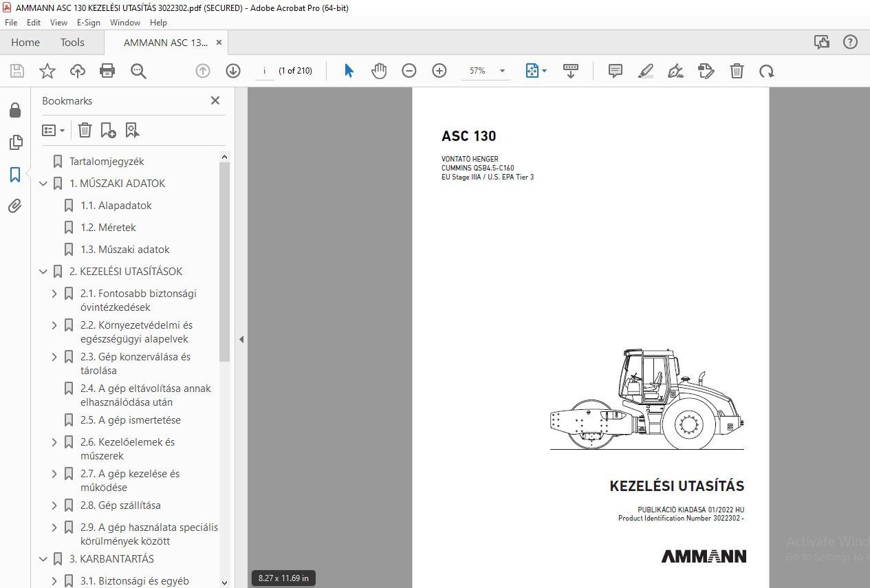Expand the 2.6. Kezelőelemek és műszerek bookmark
The width and height of the screenshot is (870, 588).
click(x=54, y=442)
